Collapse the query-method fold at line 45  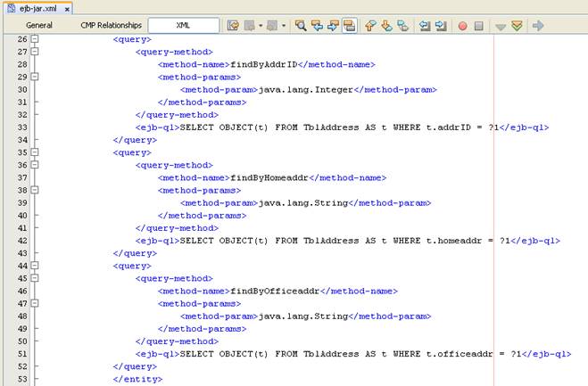[35, 278]
